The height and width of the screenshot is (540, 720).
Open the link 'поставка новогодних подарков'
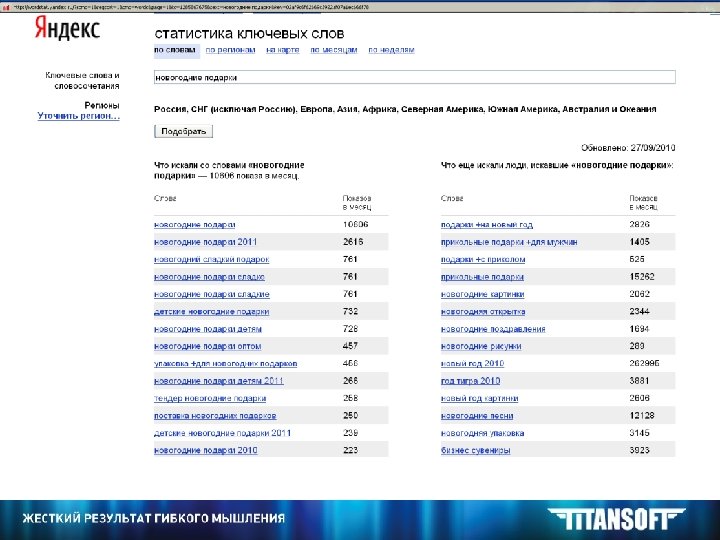tap(215, 416)
